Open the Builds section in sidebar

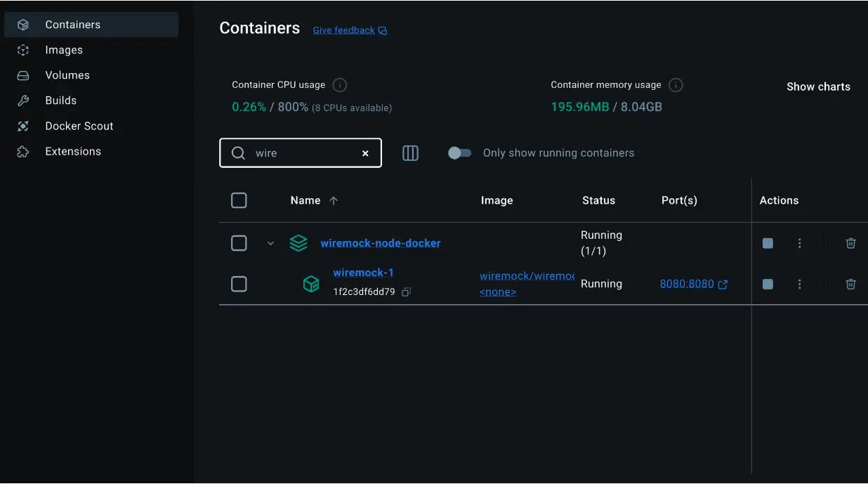click(59, 100)
